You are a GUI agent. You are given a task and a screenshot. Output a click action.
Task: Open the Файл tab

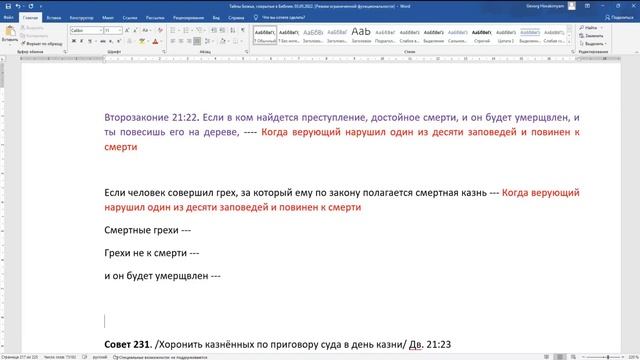(9, 18)
